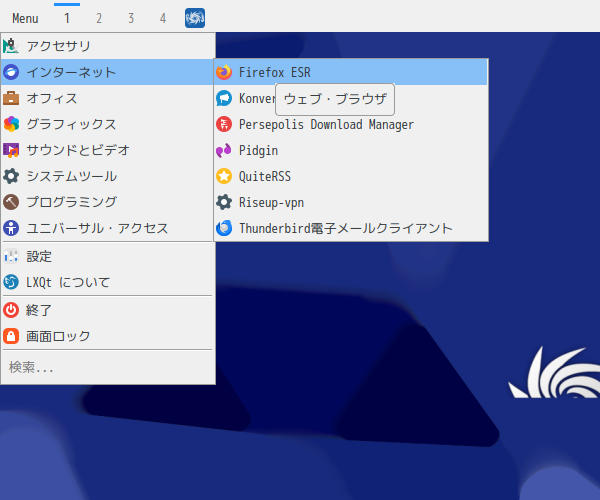This screenshot has width=600, height=500.
Task: Switch to desktop workspace 1
Action: tap(67, 18)
